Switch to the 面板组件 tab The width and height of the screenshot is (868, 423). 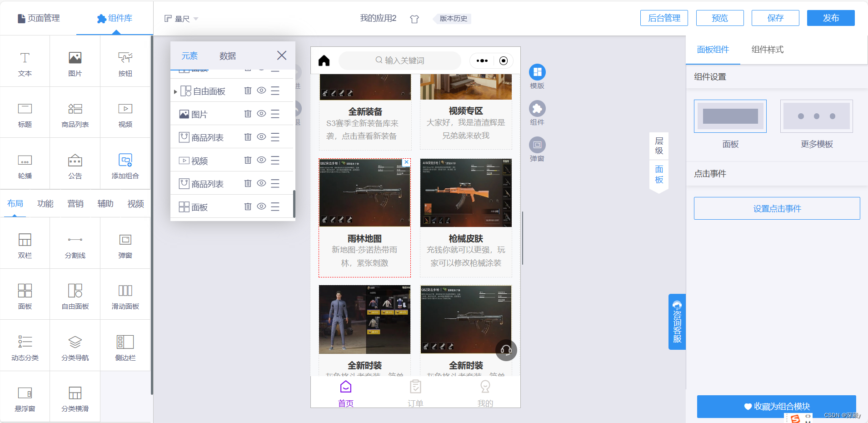click(713, 50)
